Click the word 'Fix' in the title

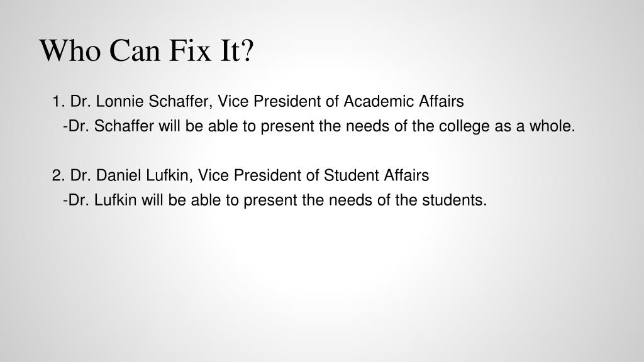pos(190,50)
